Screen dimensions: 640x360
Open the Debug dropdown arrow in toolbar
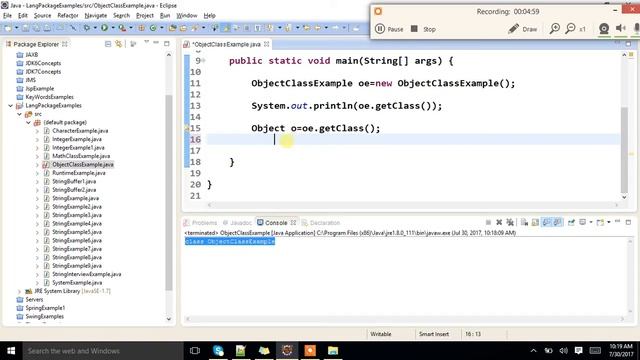click(x=95, y=28)
